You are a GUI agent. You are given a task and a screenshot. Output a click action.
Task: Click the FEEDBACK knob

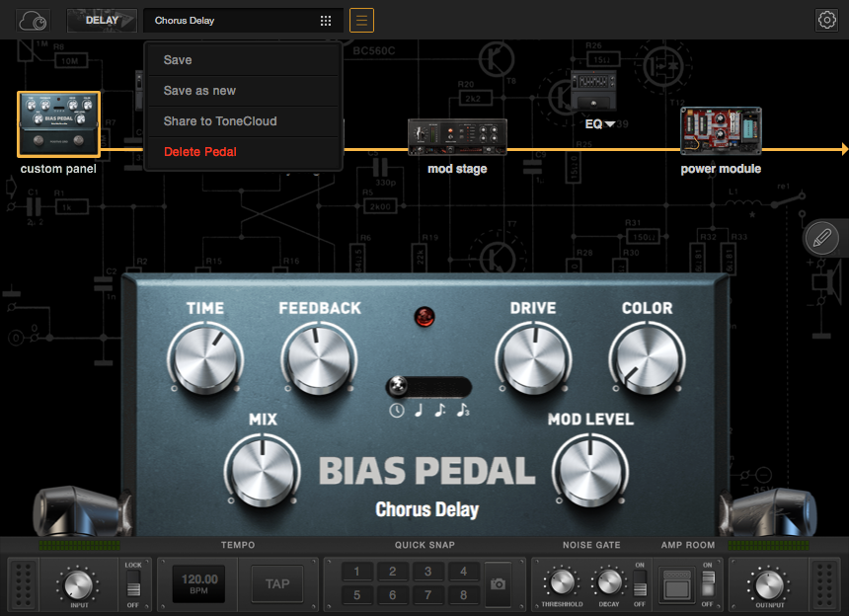pyautogui.click(x=319, y=357)
